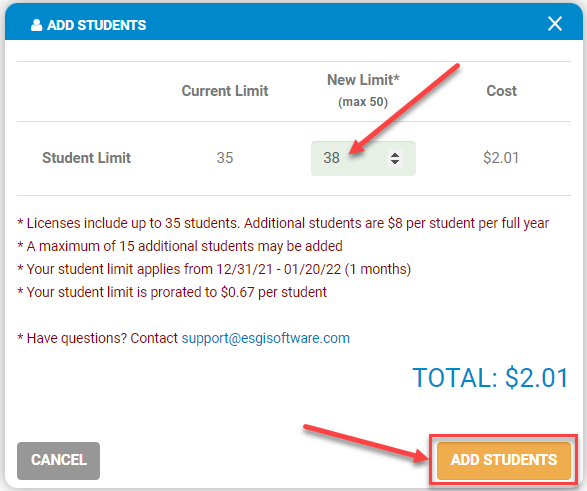Click the 12/31/21 - 01/20/22 date range note
This screenshot has height=491, width=587.
(x=214, y=269)
